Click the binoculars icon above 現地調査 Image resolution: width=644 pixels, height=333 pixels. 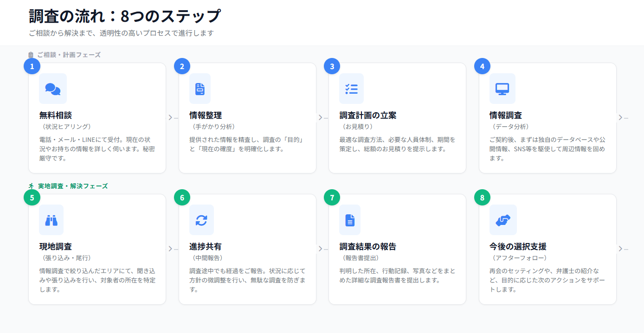[x=51, y=220]
